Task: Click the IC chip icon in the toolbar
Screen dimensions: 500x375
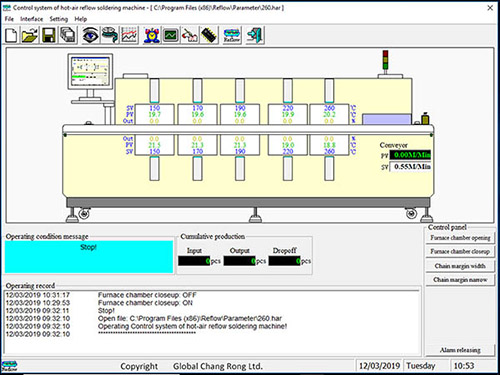Action: (x=209, y=35)
